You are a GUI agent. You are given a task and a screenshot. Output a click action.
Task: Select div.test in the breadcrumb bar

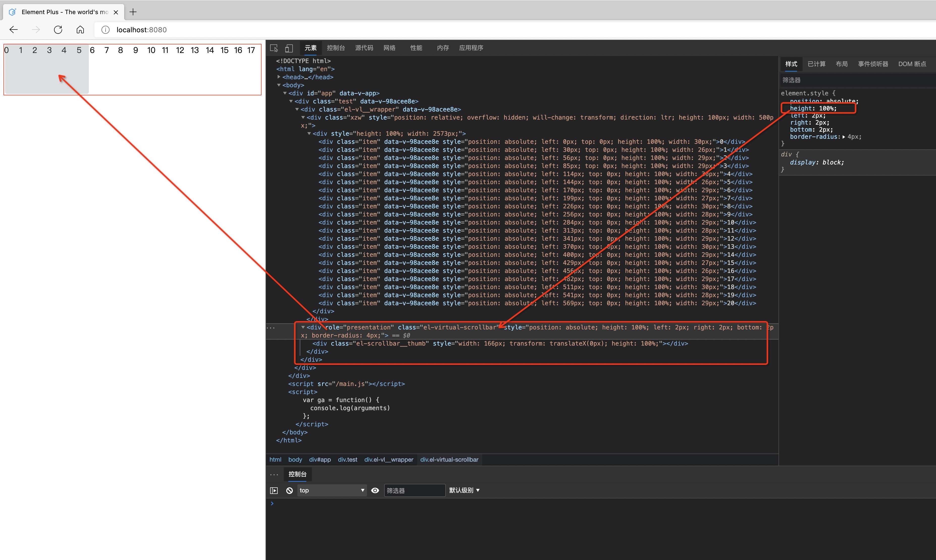[347, 460]
